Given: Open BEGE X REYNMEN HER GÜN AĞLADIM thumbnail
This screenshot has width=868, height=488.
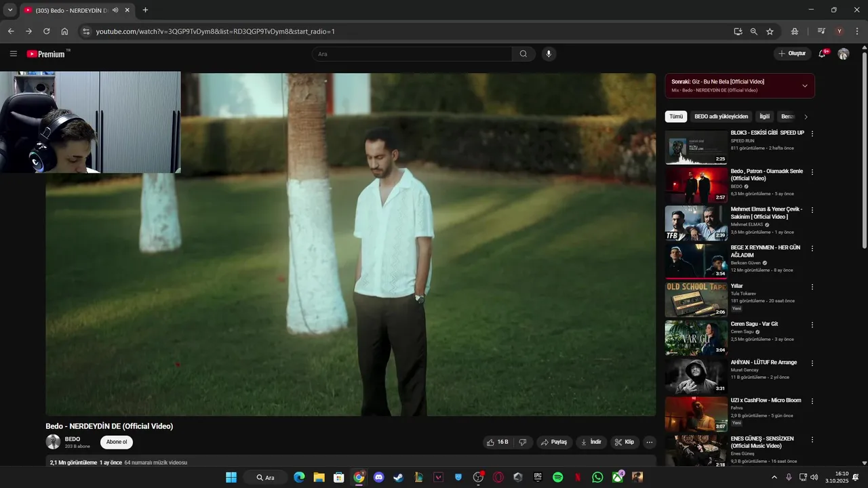Looking at the screenshot, I should [696, 261].
